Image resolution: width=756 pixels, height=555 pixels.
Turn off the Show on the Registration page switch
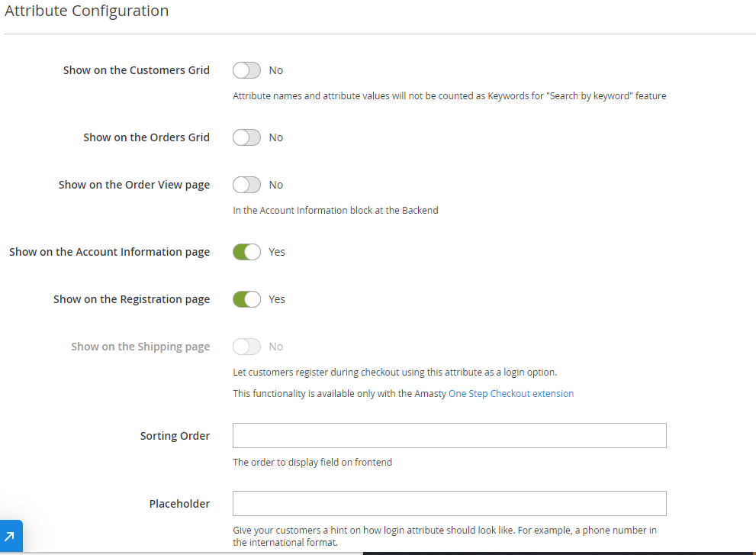[x=246, y=299]
